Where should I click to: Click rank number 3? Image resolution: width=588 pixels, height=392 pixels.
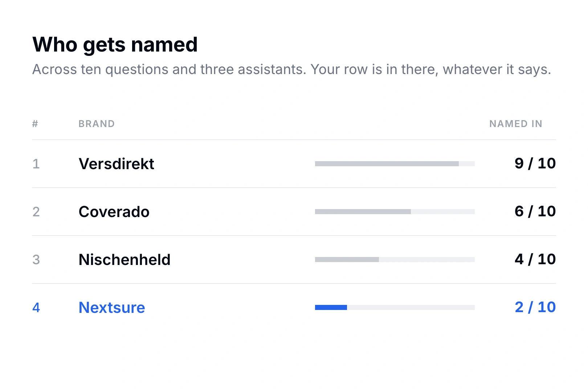(36, 260)
